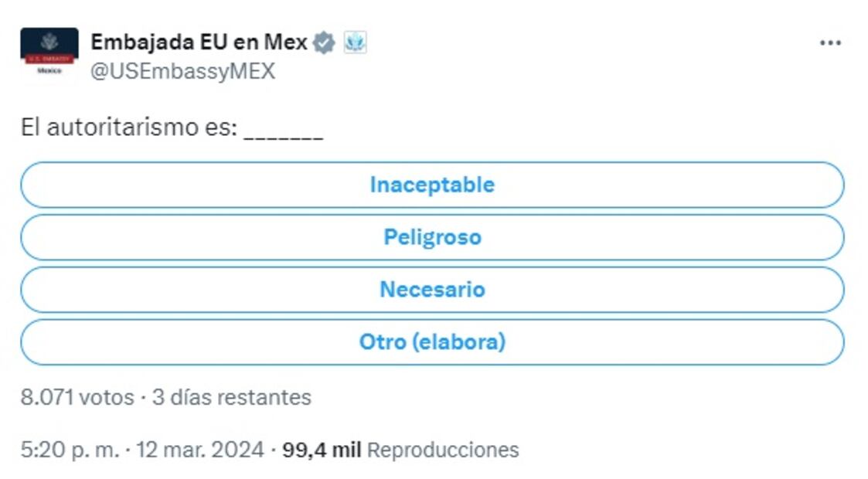Image resolution: width=868 pixels, height=479 pixels.
Task: Choose Necesario in the poll
Action: [x=431, y=289]
